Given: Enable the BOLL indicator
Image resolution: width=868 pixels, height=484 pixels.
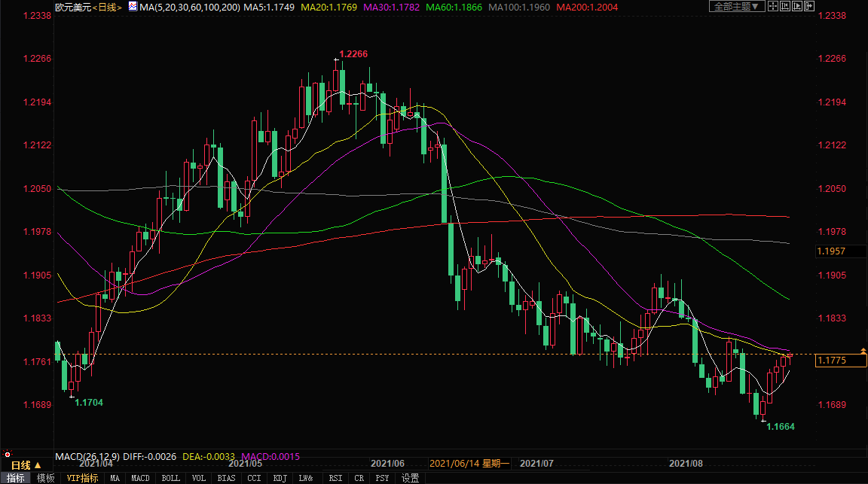Looking at the screenshot, I should click(x=171, y=478).
